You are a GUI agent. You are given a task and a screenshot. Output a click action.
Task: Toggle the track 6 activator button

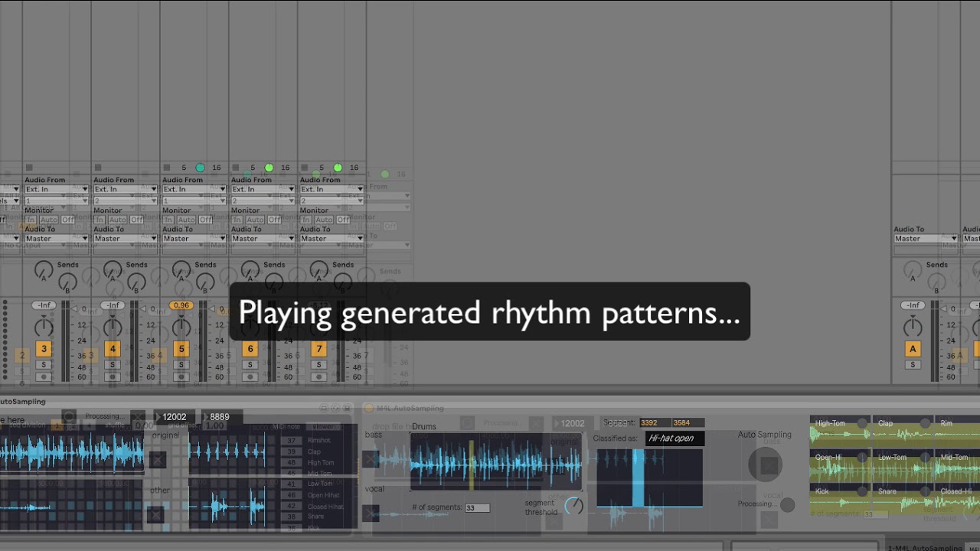(250, 349)
